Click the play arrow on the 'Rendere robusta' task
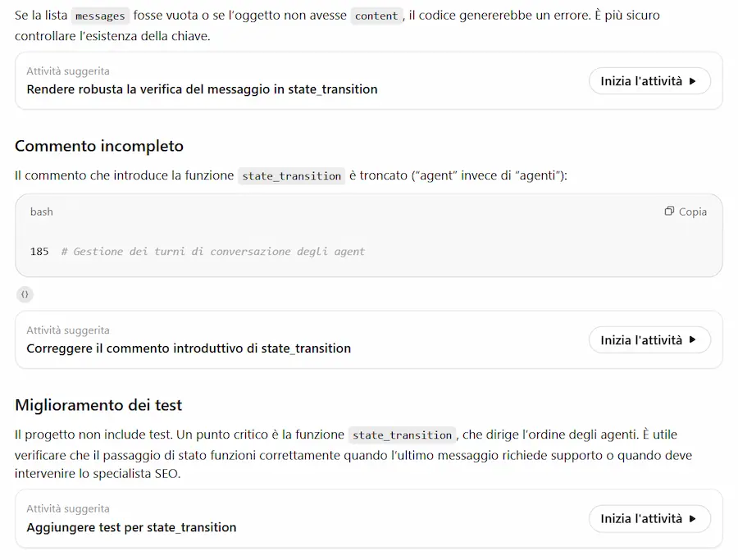This screenshot has height=560, width=738. [692, 81]
